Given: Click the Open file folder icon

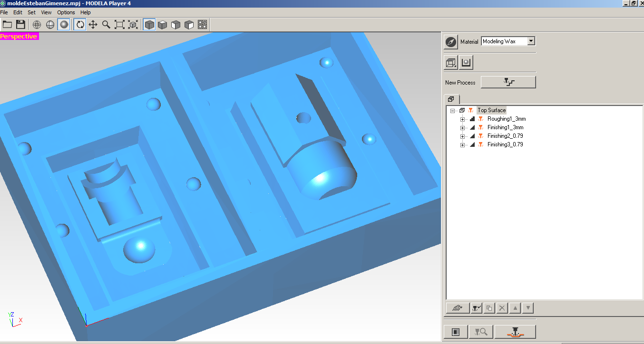Looking at the screenshot, I should tap(7, 24).
